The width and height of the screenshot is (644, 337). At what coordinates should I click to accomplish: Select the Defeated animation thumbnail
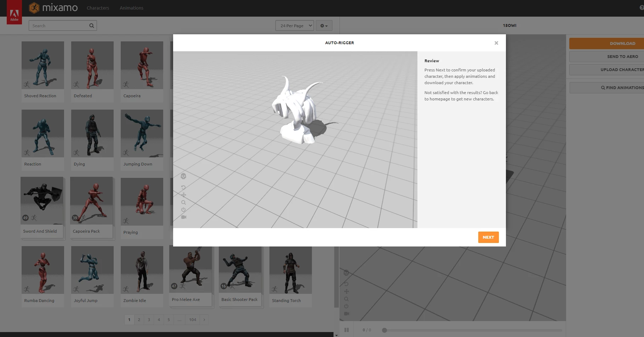point(92,65)
